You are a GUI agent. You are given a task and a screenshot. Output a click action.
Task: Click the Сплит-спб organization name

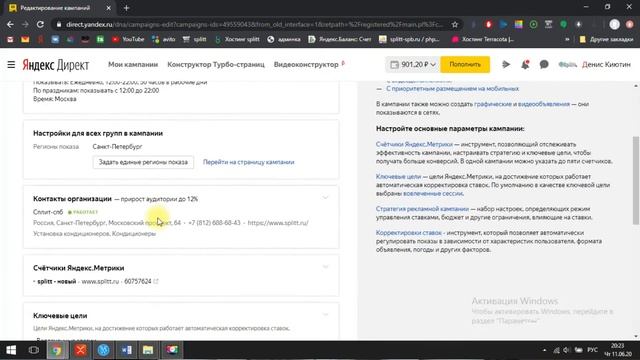pyautogui.click(x=48, y=212)
